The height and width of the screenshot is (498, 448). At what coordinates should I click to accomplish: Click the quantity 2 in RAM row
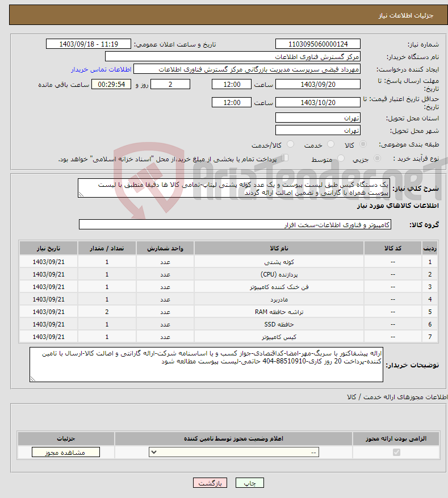(x=107, y=312)
